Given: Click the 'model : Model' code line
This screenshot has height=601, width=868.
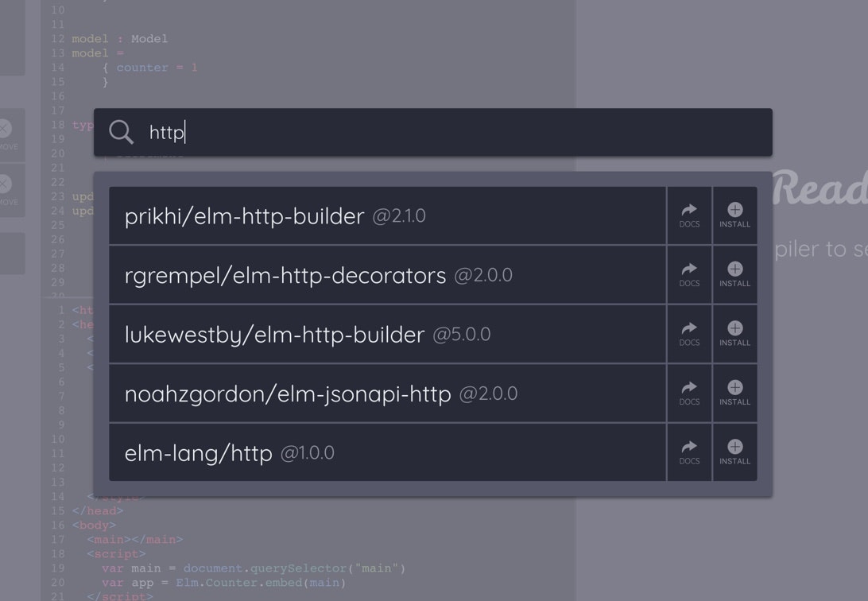Looking at the screenshot, I should (119, 39).
